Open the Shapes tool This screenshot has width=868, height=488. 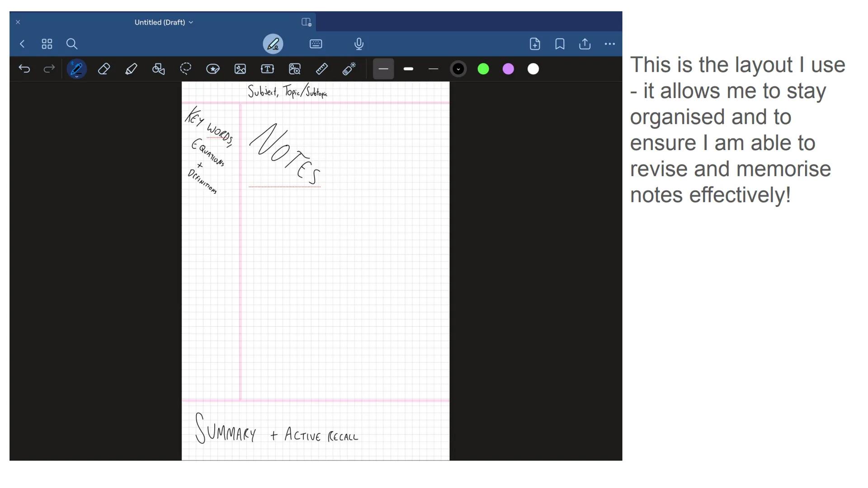coord(159,69)
